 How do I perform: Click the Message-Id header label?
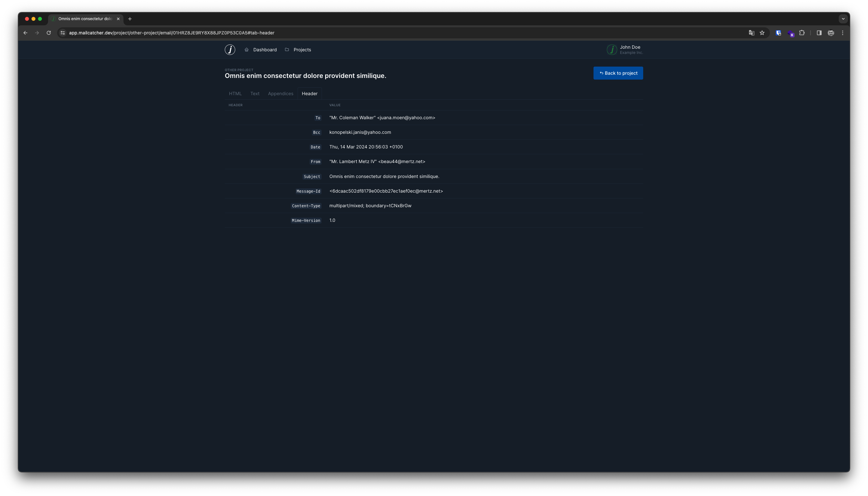308,191
